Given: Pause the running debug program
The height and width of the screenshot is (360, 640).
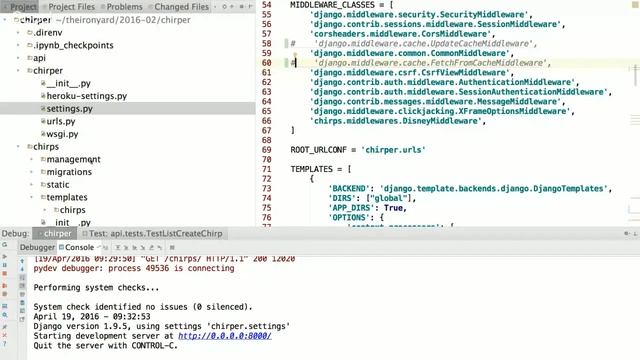Looking at the screenshot, I should coord(4,265).
